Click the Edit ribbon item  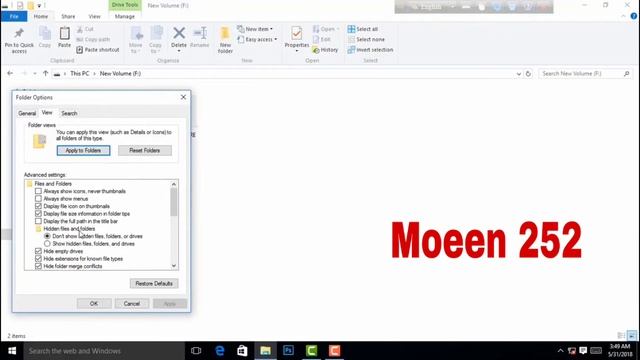point(322,40)
